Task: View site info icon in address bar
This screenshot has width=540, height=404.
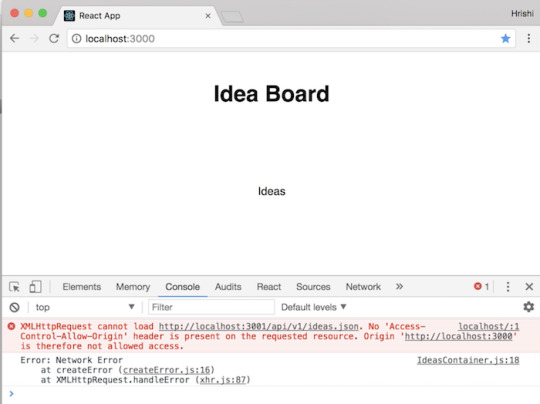Action: [76, 39]
